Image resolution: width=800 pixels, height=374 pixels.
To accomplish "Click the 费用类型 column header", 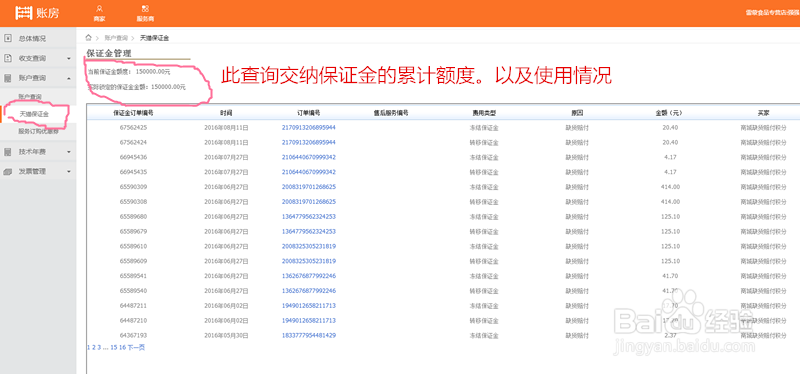I will (x=484, y=113).
